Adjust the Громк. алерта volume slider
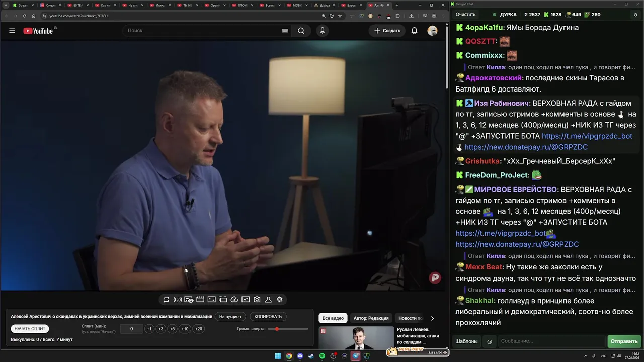 click(x=288, y=329)
